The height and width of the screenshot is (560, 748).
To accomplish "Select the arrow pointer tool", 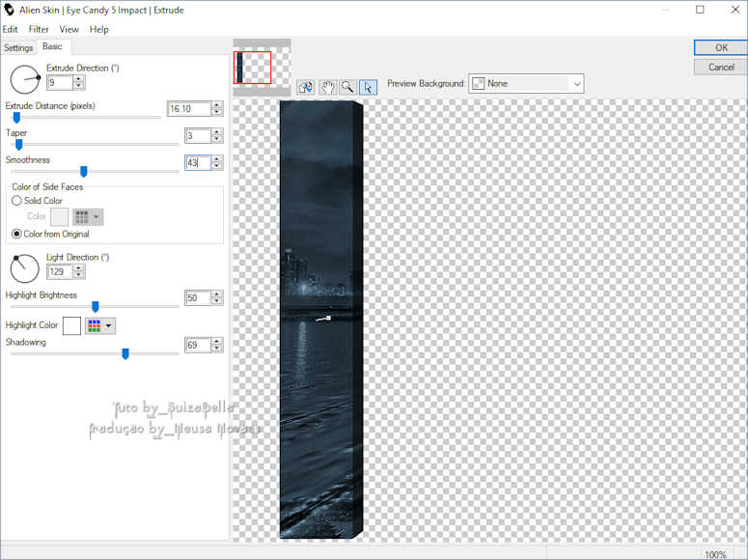I will (368, 87).
